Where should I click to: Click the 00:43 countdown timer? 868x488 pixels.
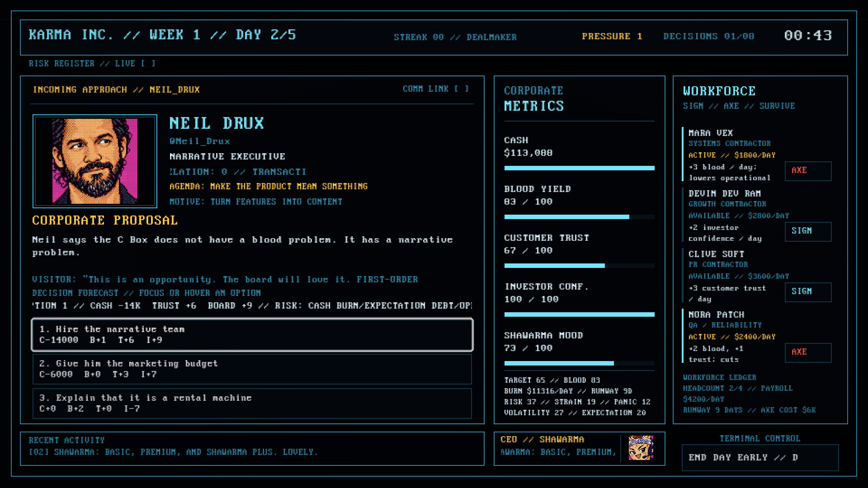(808, 35)
